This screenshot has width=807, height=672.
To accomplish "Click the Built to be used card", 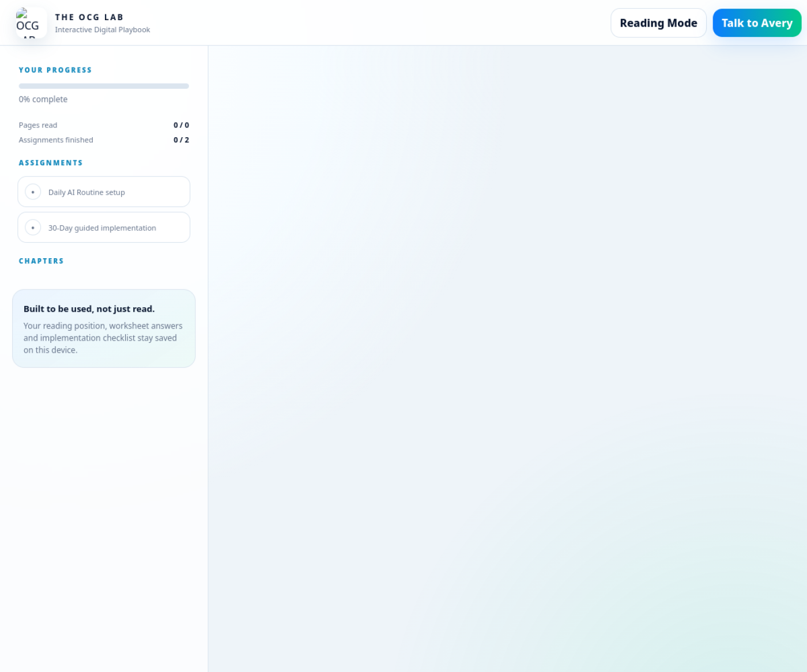I will click(104, 329).
